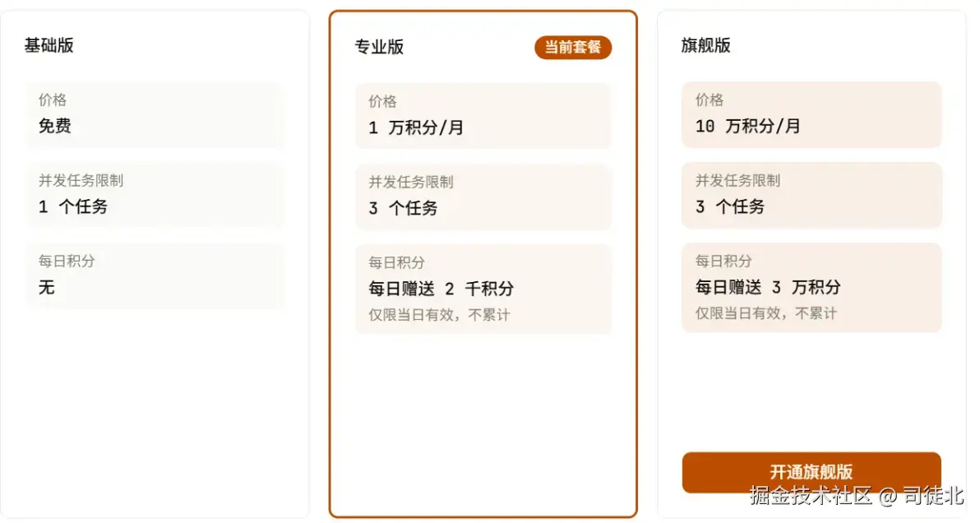
Task: Select the 旗舰版 plan title
Action: point(706,45)
